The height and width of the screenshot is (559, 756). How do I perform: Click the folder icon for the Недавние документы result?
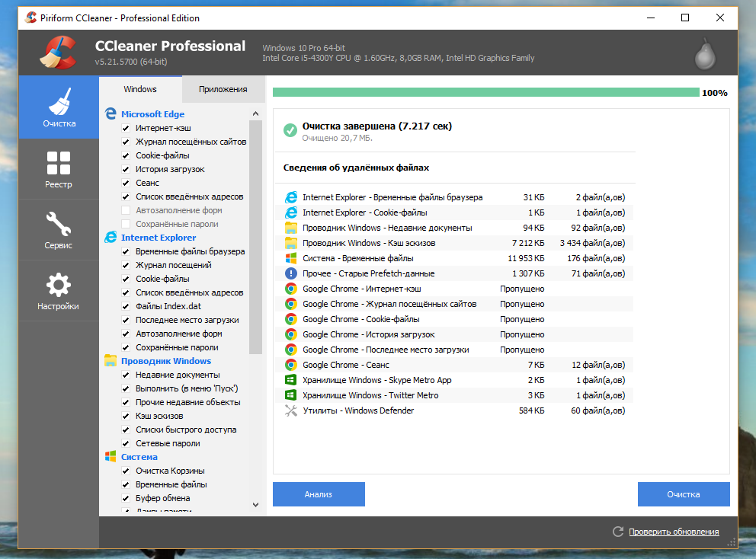click(290, 228)
